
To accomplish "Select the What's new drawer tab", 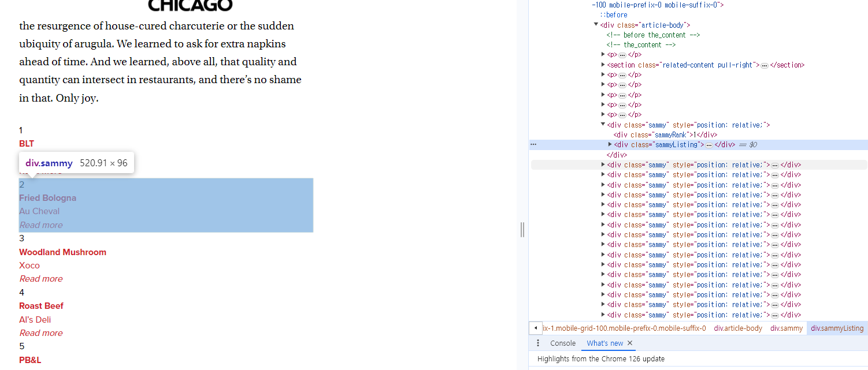I will [604, 343].
